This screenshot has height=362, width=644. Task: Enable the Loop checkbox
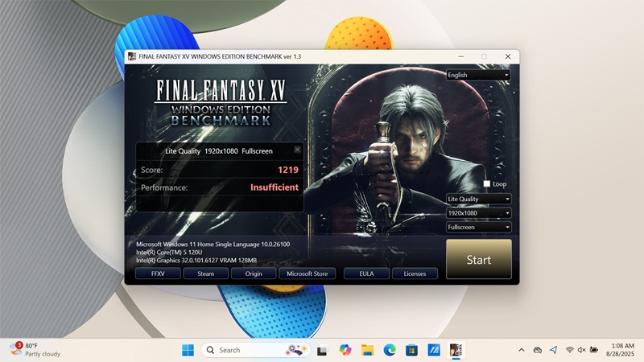487,184
